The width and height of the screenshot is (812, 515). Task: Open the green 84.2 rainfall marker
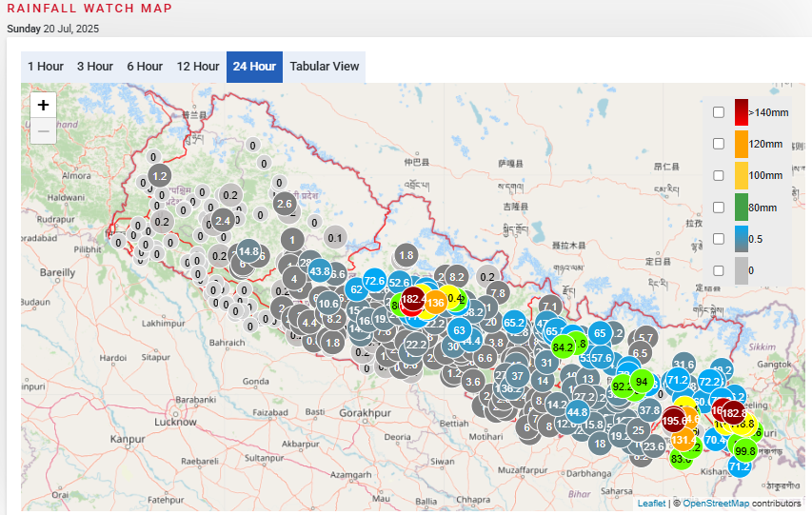[x=563, y=347]
